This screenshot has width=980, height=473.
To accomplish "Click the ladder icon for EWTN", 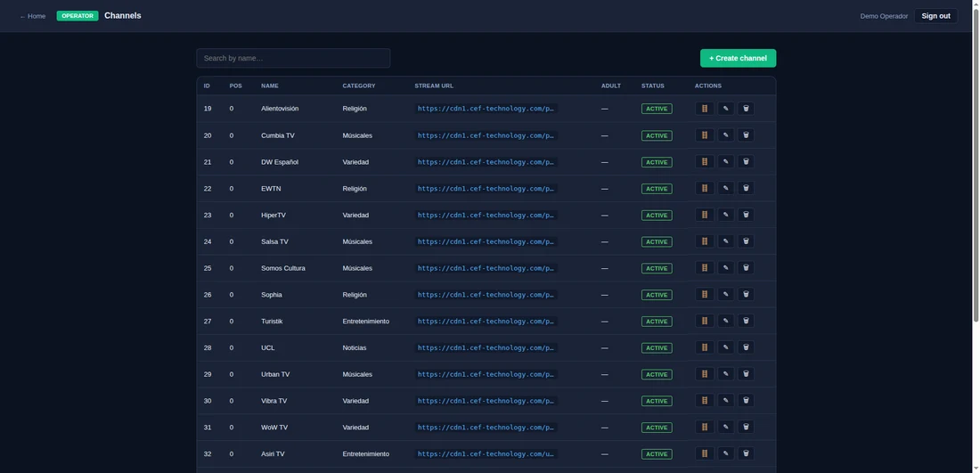I will click(705, 188).
